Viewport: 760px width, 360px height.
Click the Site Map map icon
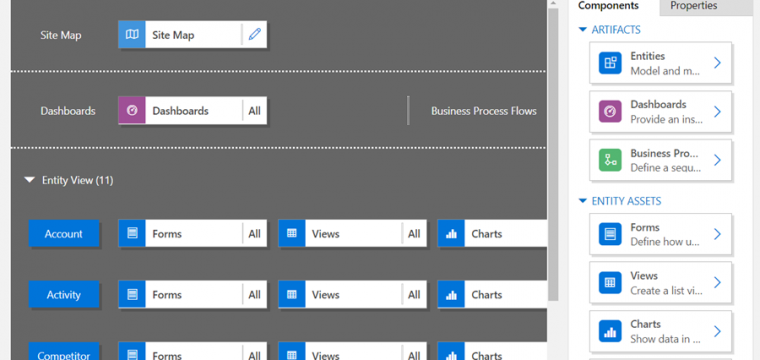(132, 34)
